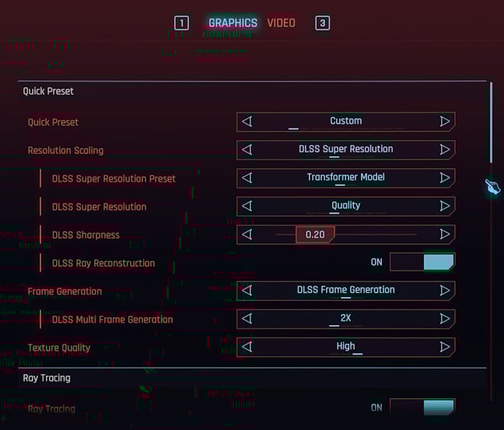This screenshot has width=504, height=430.
Task: Disable the Ray Tracing switch
Action: point(422,407)
